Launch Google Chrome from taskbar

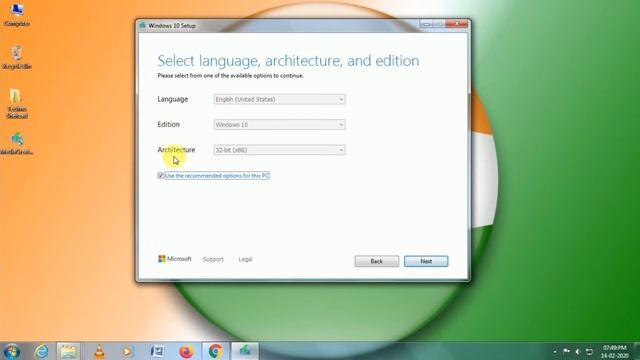[216, 351]
